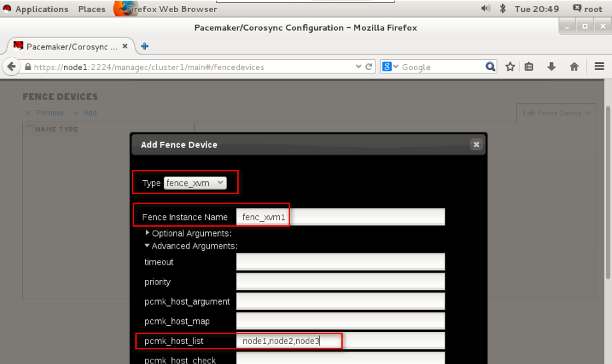Viewport: 612px width, 364px height.
Task: Click the search magnifier icon
Action: [x=490, y=67]
